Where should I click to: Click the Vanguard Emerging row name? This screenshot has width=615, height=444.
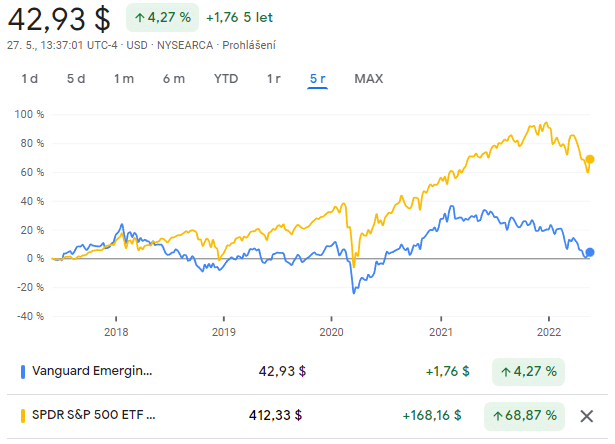pyautogui.click(x=94, y=371)
